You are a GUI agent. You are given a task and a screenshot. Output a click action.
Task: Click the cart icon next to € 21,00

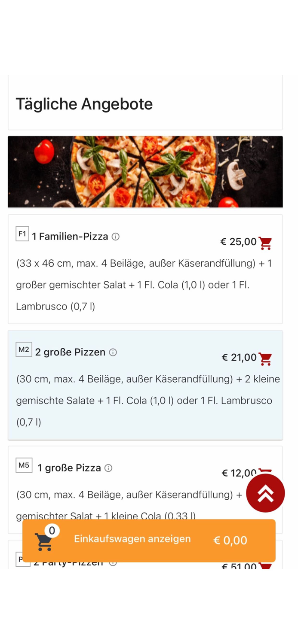(x=266, y=358)
